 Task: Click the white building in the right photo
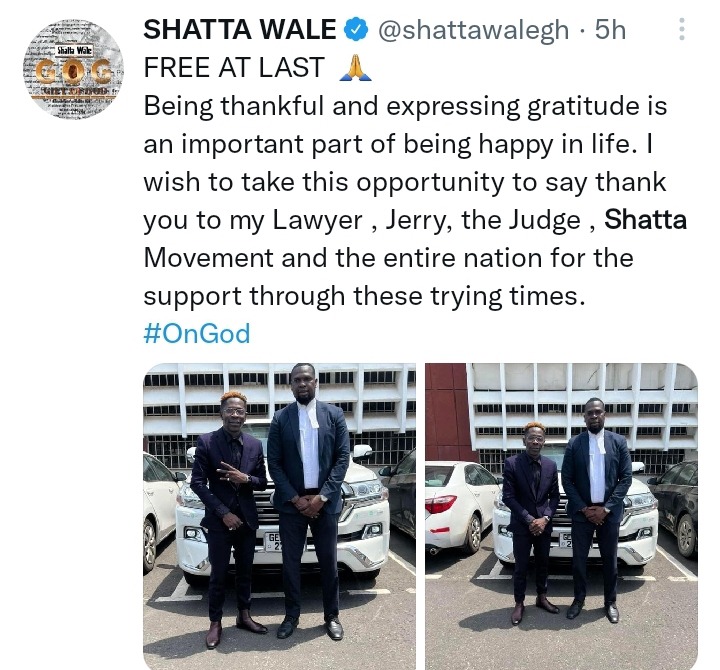tap(582, 411)
